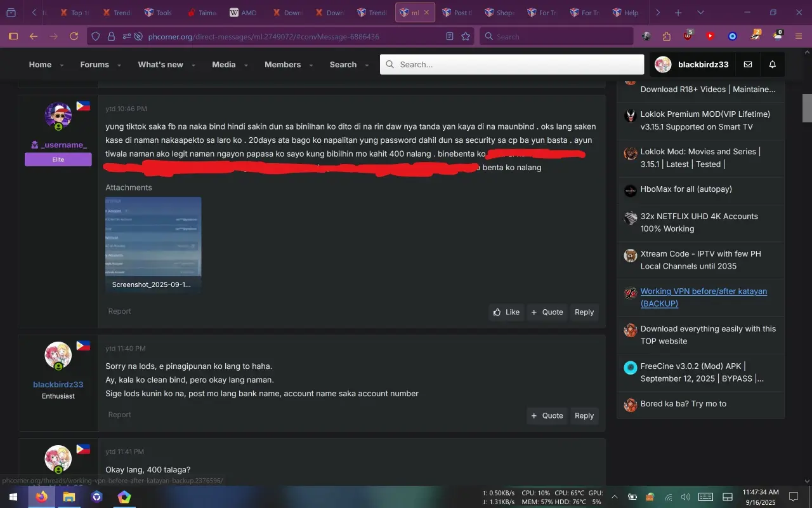Image resolution: width=812 pixels, height=508 pixels.
Task: Open Firefox from the Windows taskbar
Action: click(41, 497)
